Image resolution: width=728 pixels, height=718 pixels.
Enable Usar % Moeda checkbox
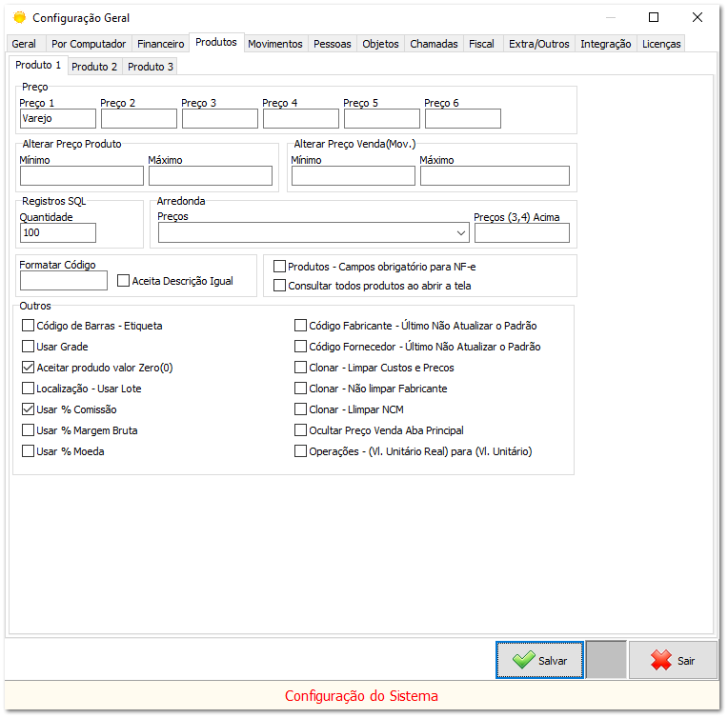point(28,451)
